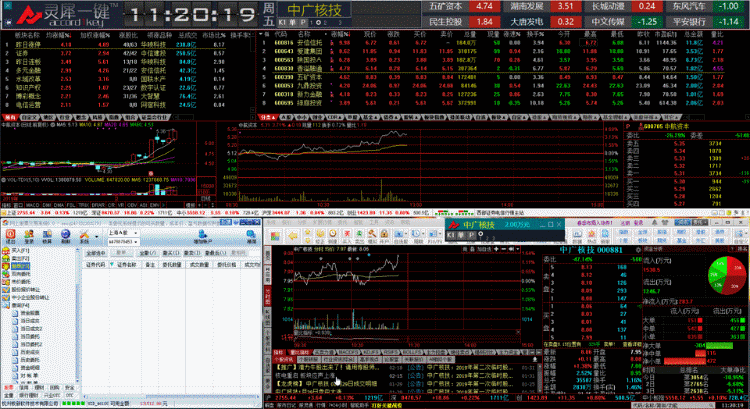Click the system tools wrench icon

point(84,234)
